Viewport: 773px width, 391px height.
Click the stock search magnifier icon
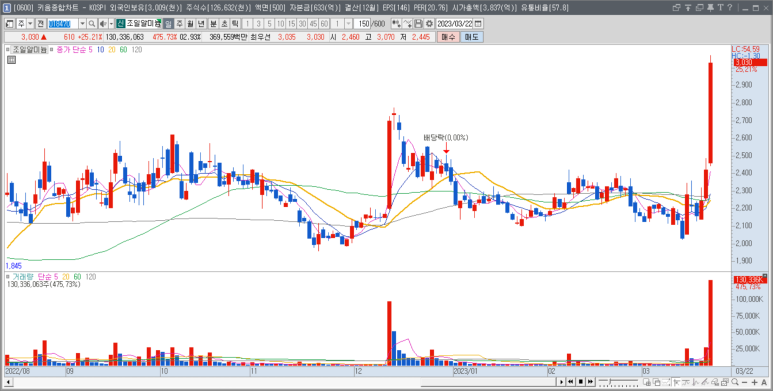pyautogui.click(x=92, y=24)
